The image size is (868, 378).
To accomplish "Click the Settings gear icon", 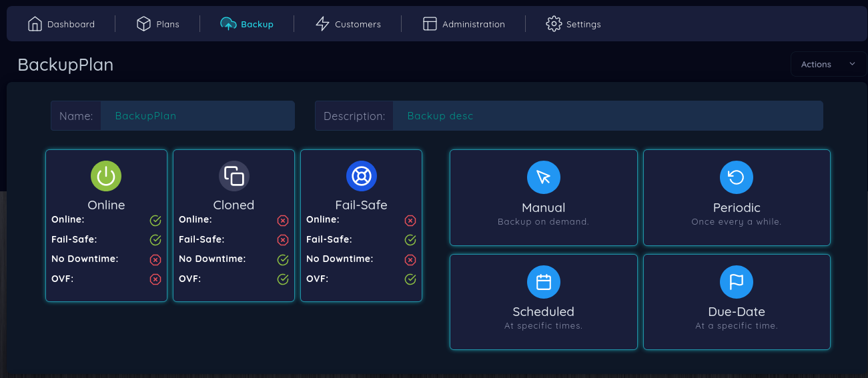I will (x=553, y=24).
